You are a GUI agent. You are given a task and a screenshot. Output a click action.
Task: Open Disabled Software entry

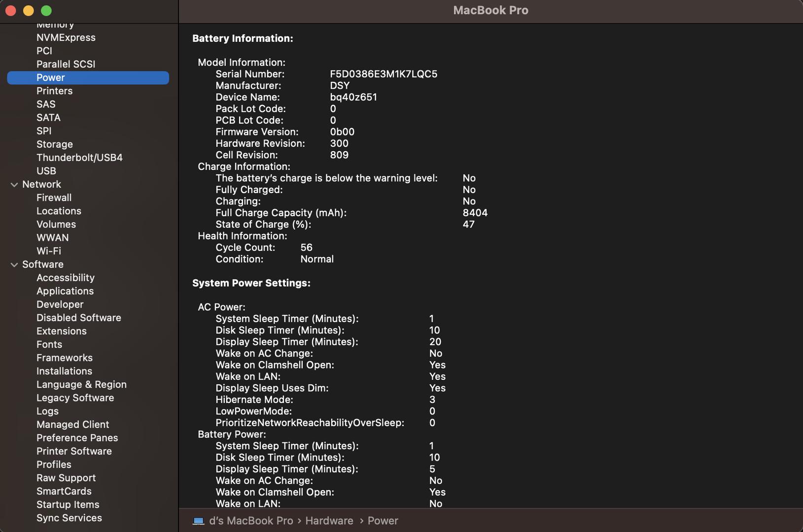(79, 318)
